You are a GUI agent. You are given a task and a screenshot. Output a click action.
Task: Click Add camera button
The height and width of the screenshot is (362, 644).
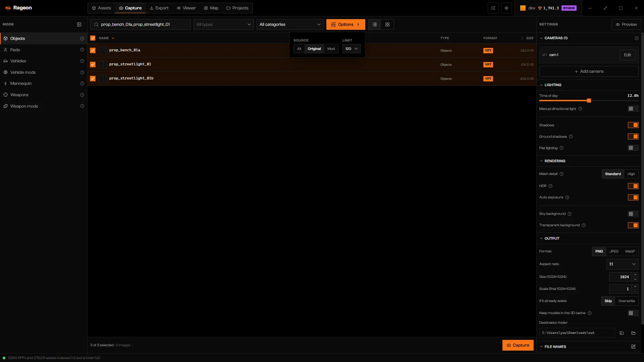pos(589,71)
